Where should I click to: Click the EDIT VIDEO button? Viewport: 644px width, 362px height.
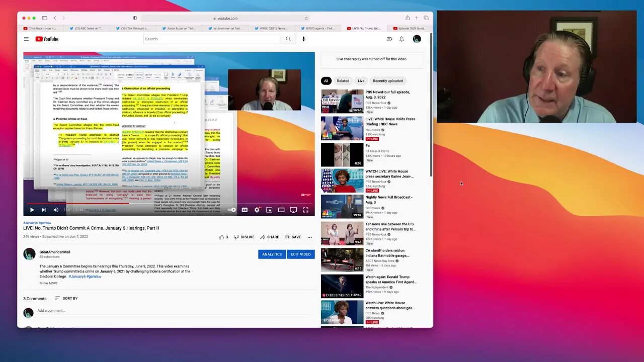coord(301,254)
